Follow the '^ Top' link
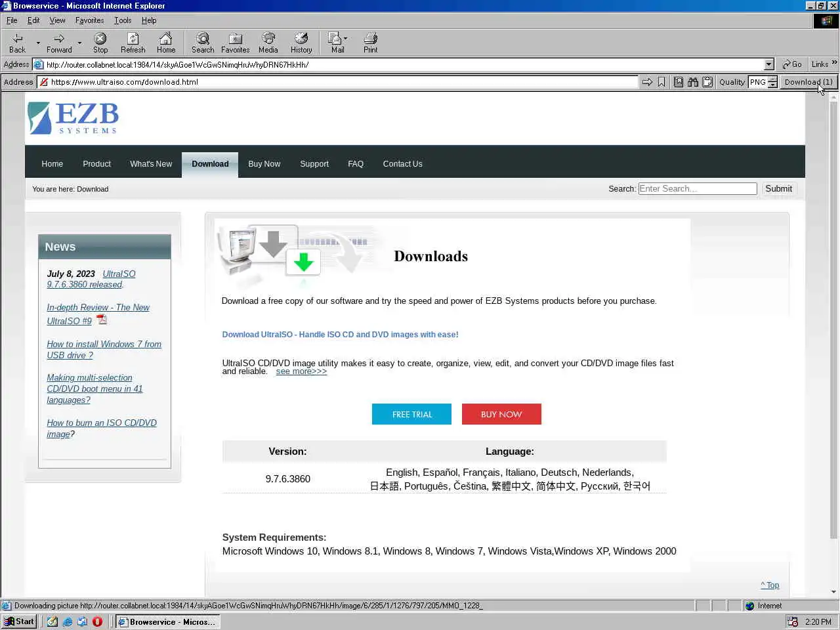 (x=770, y=585)
